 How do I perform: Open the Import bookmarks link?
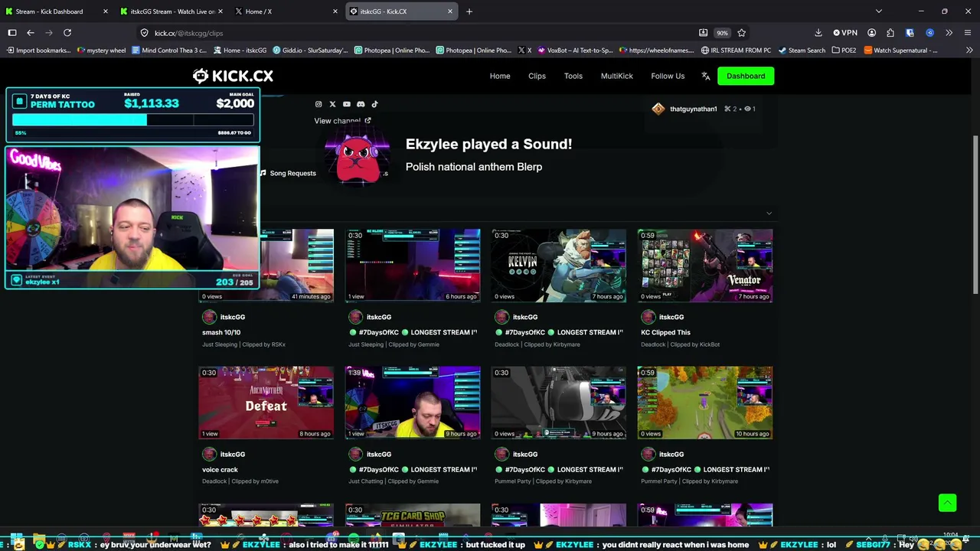point(39,51)
